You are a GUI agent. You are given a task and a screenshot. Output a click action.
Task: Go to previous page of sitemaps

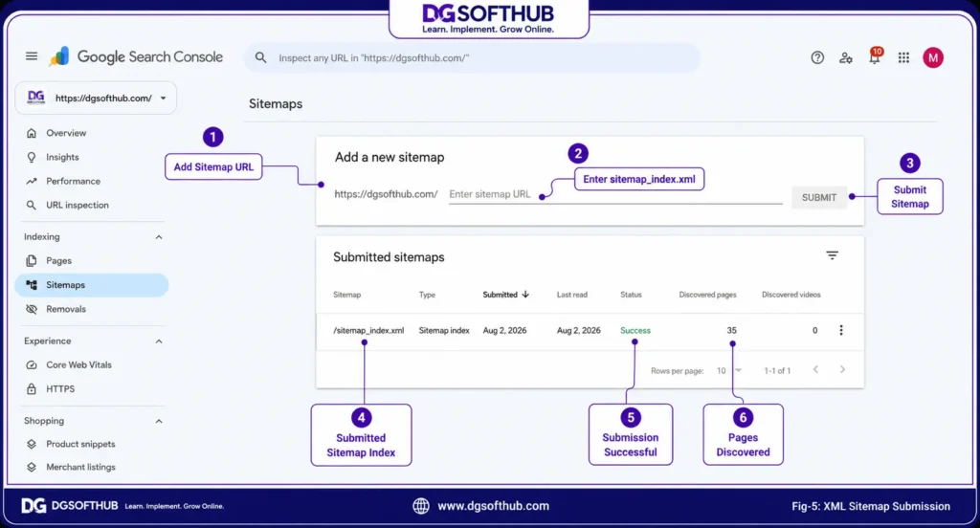click(x=815, y=370)
